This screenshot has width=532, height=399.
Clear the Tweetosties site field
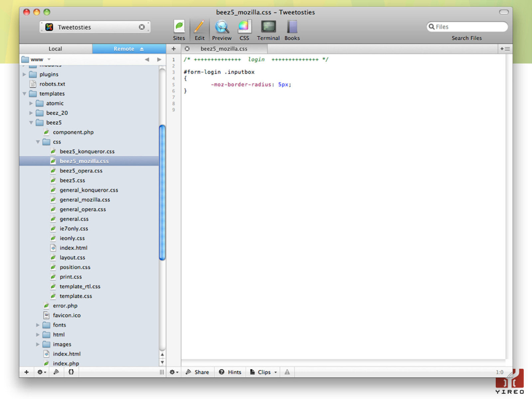[142, 27]
